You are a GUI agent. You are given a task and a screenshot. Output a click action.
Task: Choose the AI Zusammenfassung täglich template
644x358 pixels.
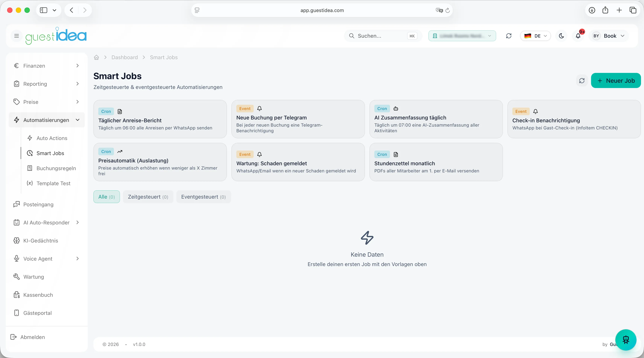point(436,119)
